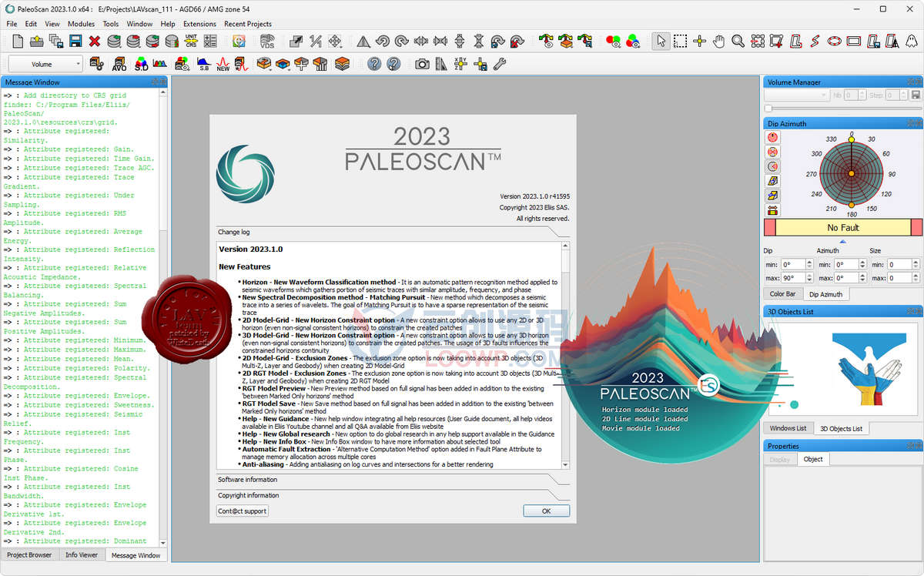Viewport: 924px width, 576px height.
Task: Open the Volume Manager volume combo box
Action: coord(796,95)
